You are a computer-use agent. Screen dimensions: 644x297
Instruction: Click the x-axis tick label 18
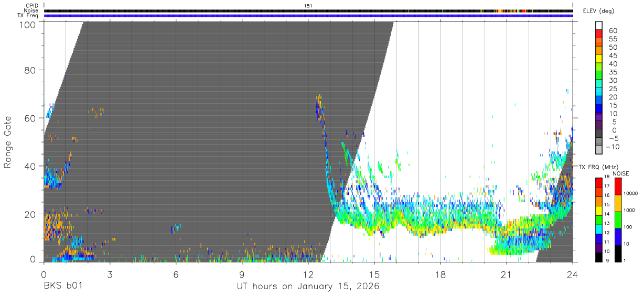[x=441, y=274]
